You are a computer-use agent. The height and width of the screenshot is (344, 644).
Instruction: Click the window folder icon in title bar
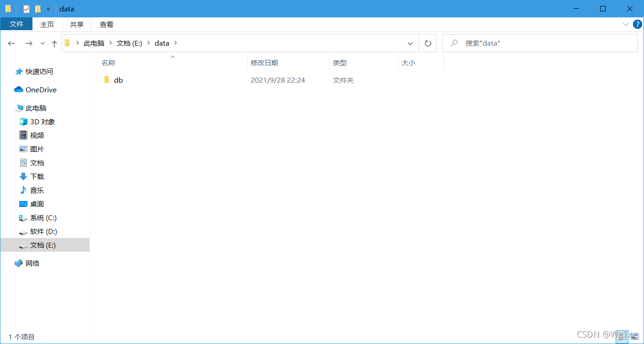coord(8,9)
